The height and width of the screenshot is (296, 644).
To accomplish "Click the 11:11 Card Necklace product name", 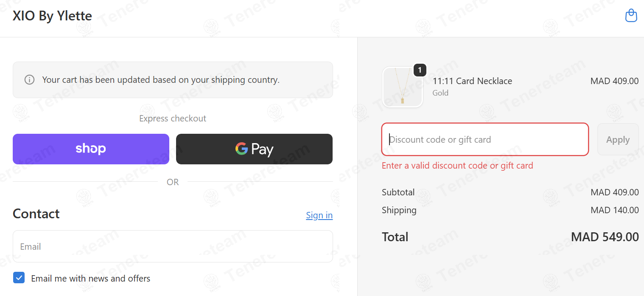I will 472,81.
